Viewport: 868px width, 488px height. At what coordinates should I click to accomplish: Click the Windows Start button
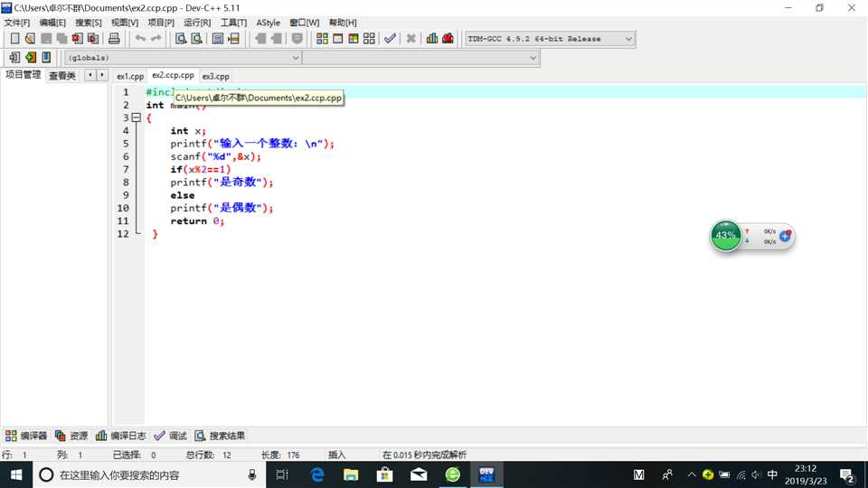[x=16, y=474]
